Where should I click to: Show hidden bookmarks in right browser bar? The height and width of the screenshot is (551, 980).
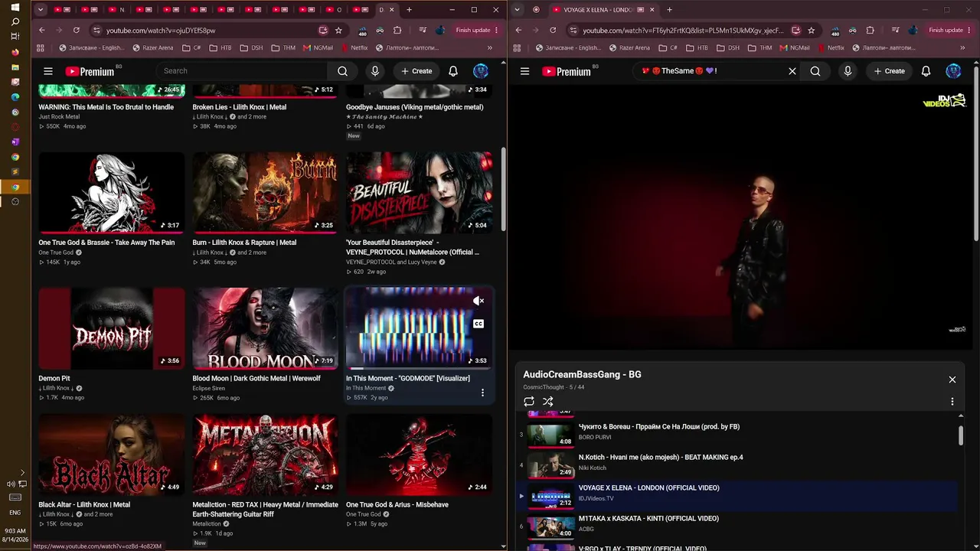pos(962,47)
